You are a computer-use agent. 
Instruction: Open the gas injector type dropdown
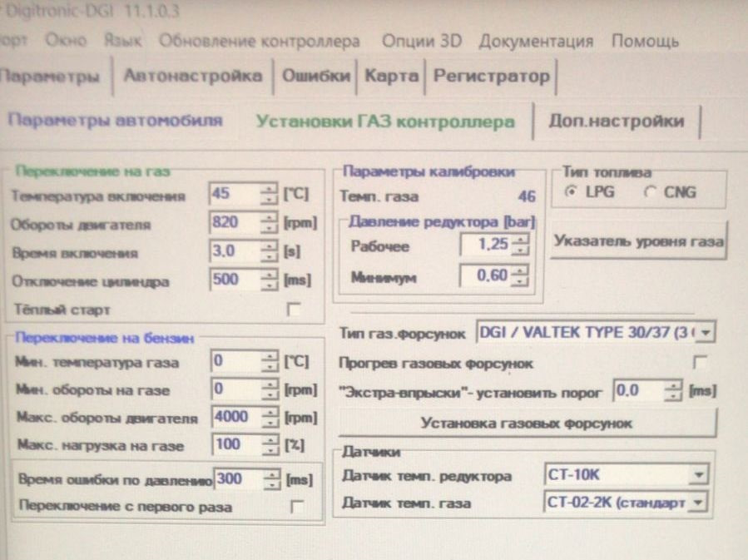point(707,335)
